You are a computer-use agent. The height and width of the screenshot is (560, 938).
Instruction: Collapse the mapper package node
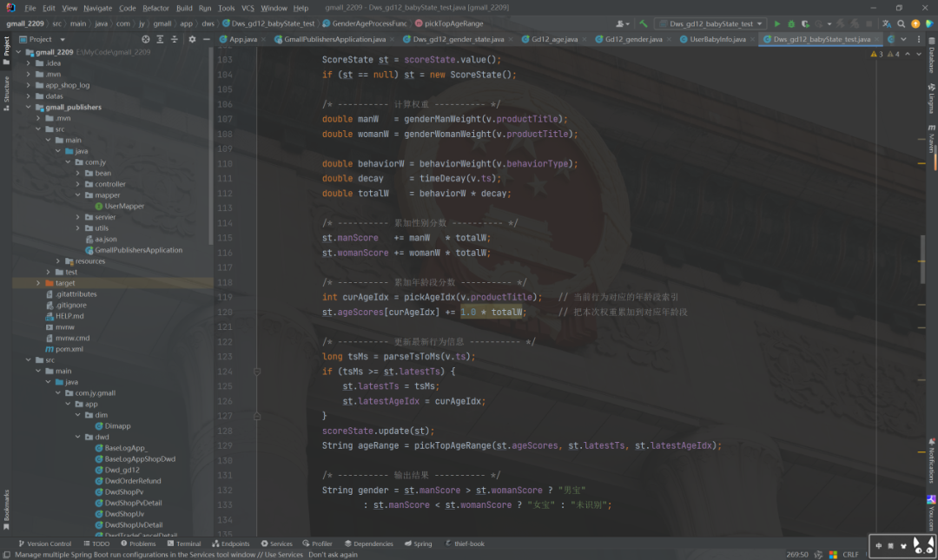pos(77,195)
